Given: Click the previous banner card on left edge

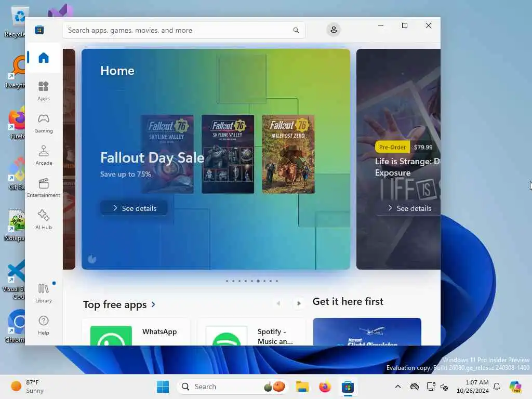Looking at the screenshot, I should click(x=69, y=159).
